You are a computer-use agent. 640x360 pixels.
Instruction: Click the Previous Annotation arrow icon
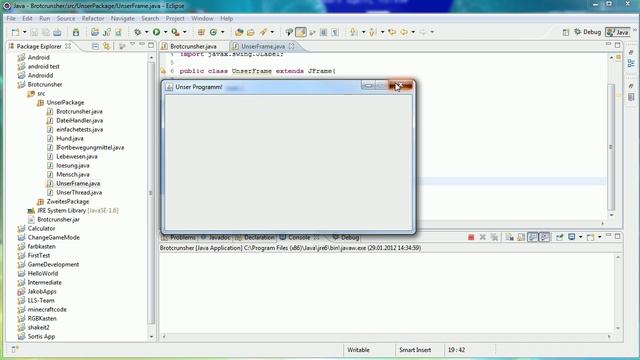tap(372, 32)
